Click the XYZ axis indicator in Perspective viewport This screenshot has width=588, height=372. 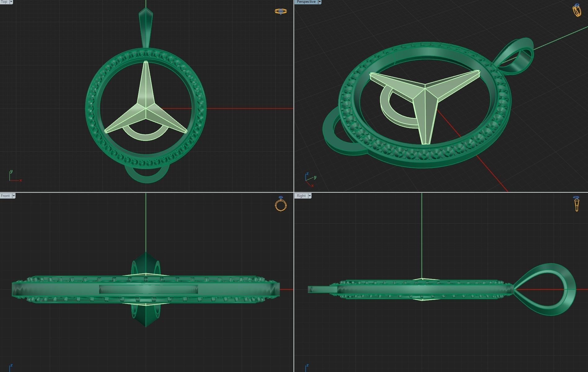pos(311,180)
